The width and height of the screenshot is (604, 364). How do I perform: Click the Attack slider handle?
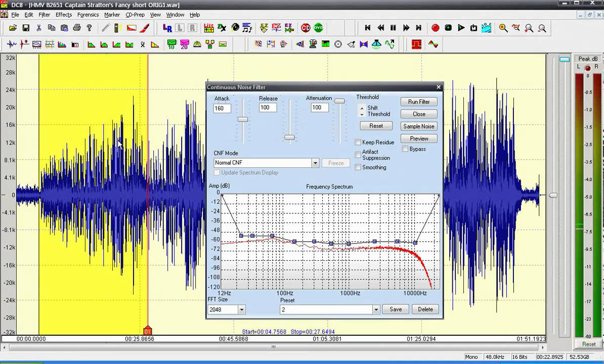tap(243, 119)
